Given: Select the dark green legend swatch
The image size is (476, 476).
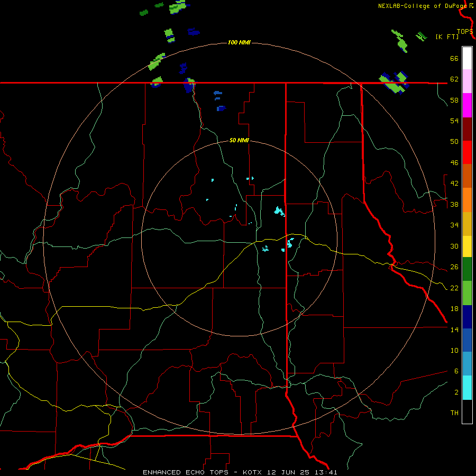Looking at the screenshot, I should [x=467, y=269].
